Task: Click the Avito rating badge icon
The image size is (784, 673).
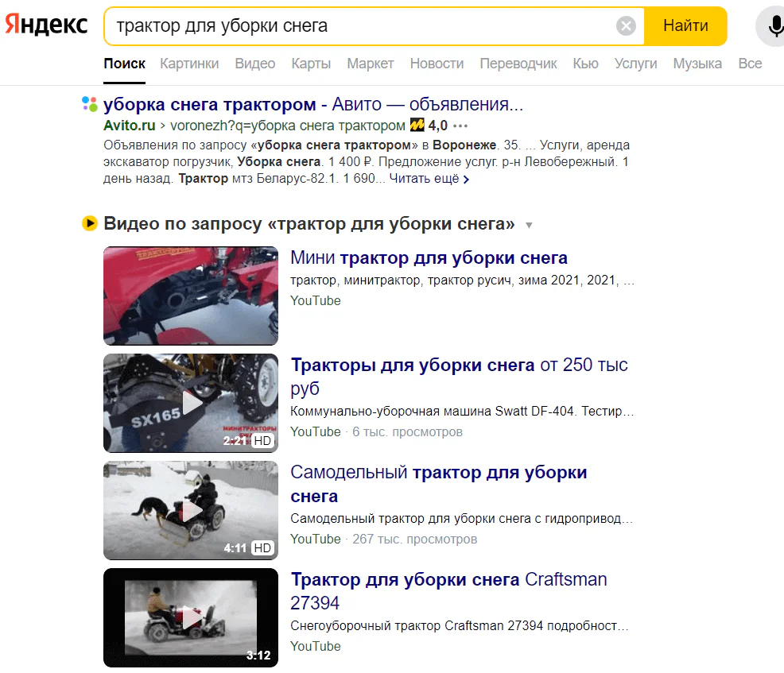Action: (417, 125)
